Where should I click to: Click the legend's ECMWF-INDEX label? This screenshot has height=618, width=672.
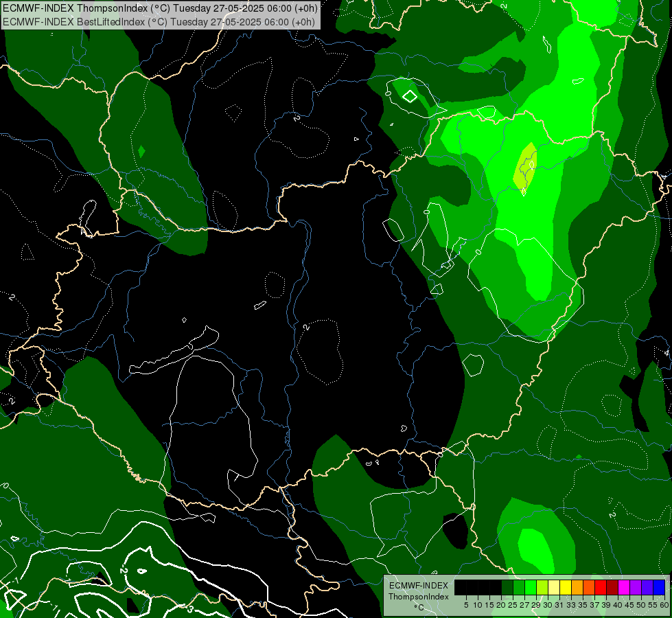pos(419,586)
